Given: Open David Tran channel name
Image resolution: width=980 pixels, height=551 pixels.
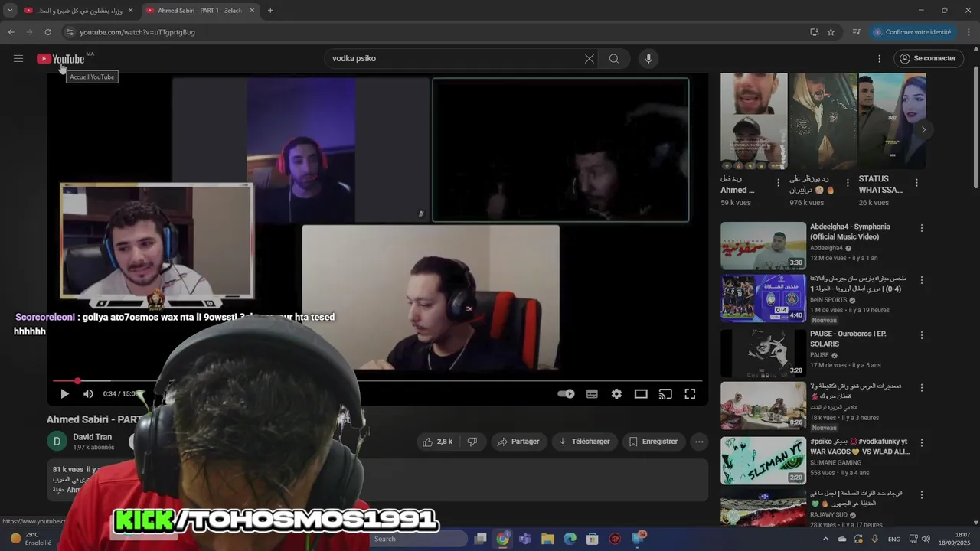Looking at the screenshot, I should (93, 437).
